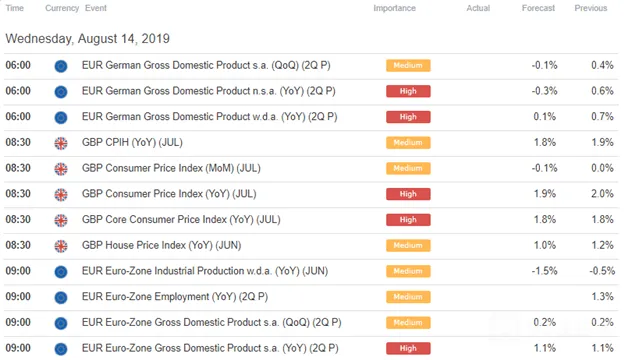Screen dimensions: 624x360
Task: Open EUR German GDP w.d.a. (YoY) event
Action: point(210,117)
